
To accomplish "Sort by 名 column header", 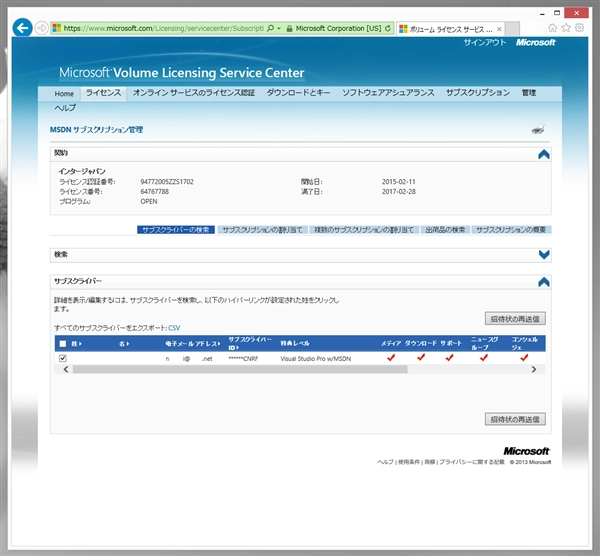I will (124, 344).
